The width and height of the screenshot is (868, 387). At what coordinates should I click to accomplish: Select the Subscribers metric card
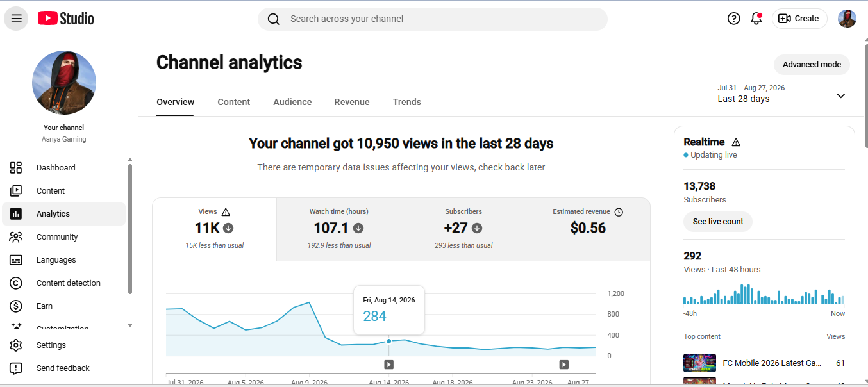(463, 229)
